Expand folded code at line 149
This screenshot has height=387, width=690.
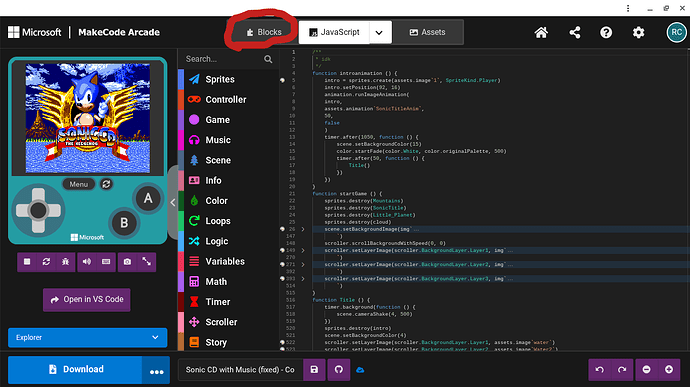coord(303,250)
